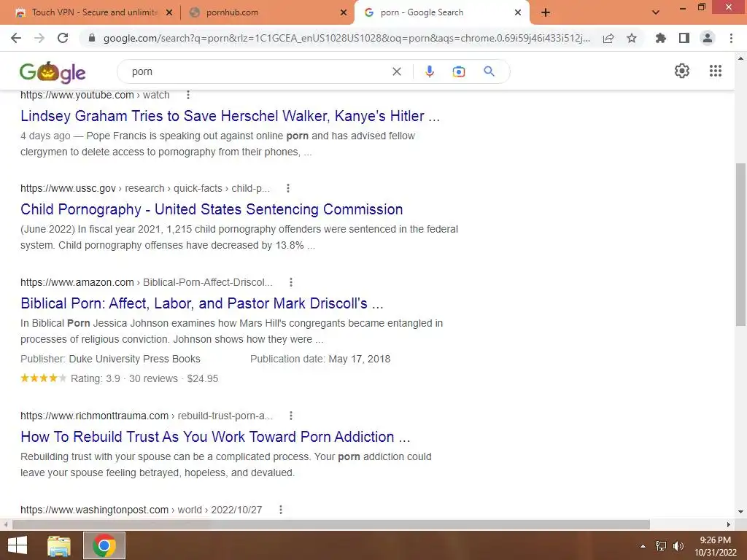Image resolution: width=747 pixels, height=560 pixels.
Task: Open Chrome side panel
Action: tap(684, 38)
